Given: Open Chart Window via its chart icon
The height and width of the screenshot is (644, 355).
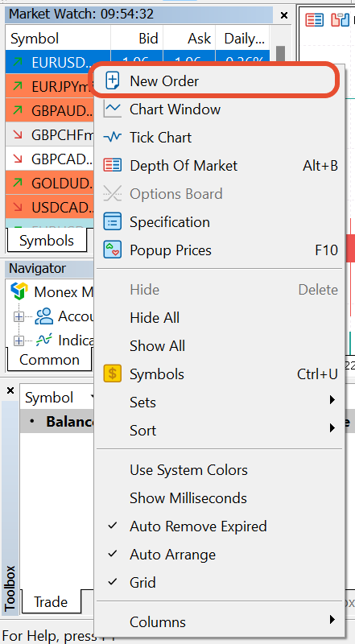Looking at the screenshot, I should click(112, 109).
